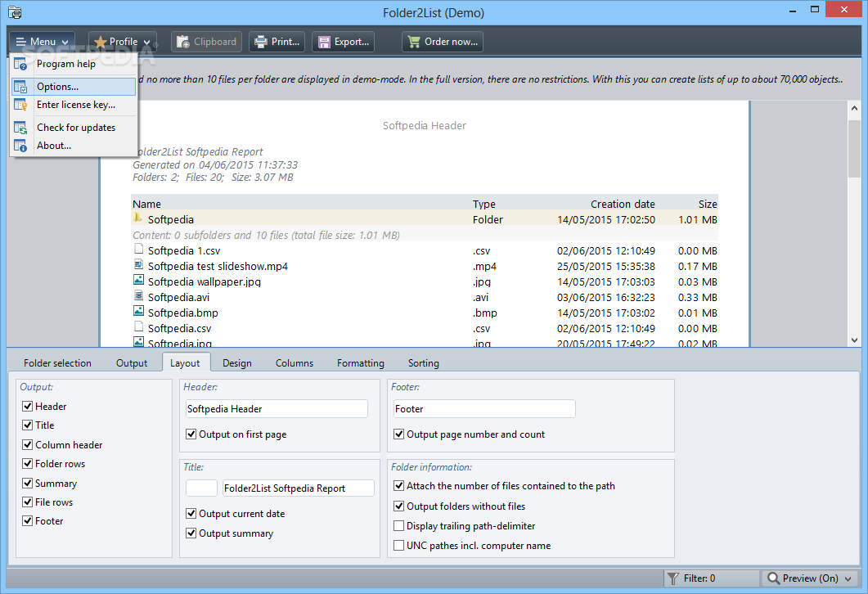Click the Softpedia 1.csv file icon
This screenshot has width=868, height=594.
point(138,249)
